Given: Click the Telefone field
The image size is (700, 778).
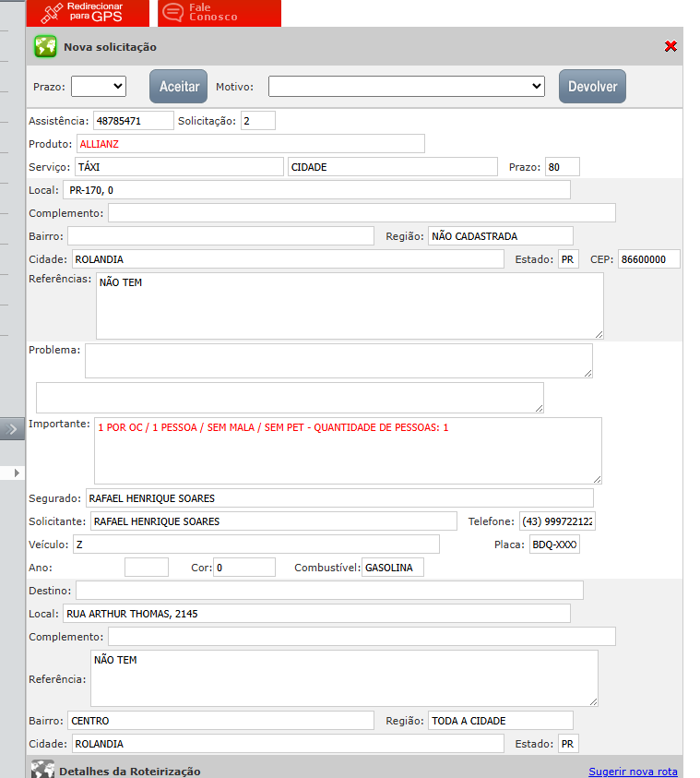Looking at the screenshot, I should 557,521.
